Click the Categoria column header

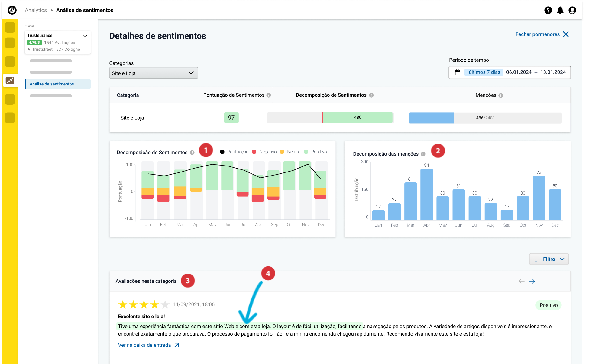point(128,95)
